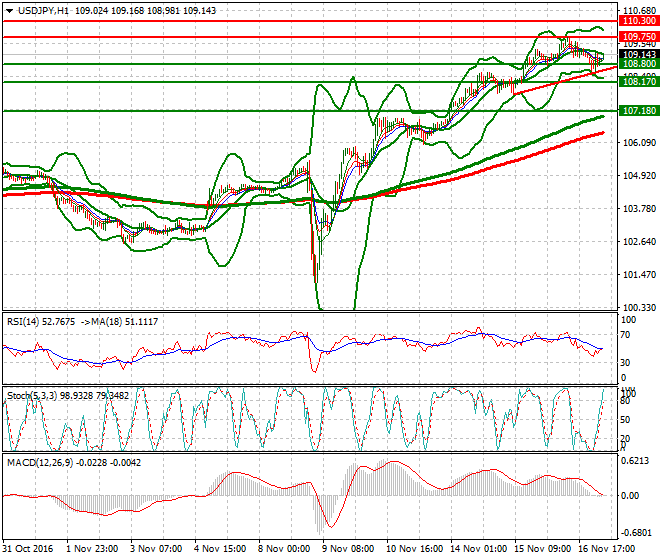Click the 110.680 value on price scale
The image size is (660, 560).
pyautogui.click(x=638, y=10)
